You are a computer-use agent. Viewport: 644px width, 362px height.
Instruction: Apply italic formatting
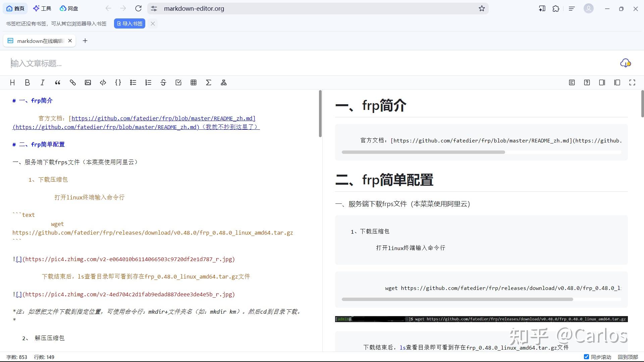coord(42,82)
